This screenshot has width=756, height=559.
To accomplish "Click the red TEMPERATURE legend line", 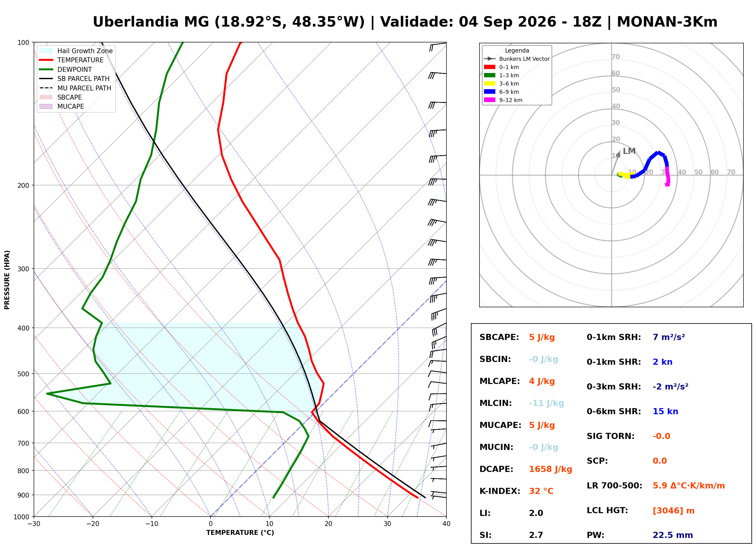I will click(x=46, y=60).
